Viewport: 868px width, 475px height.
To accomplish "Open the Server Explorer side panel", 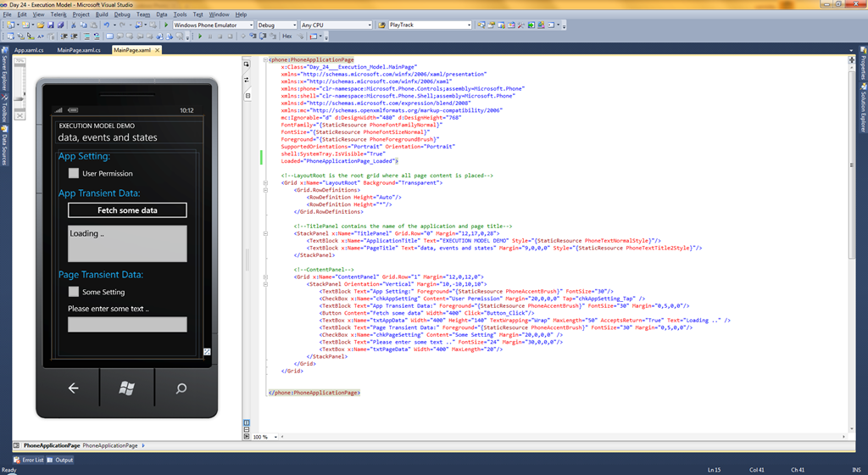I will click(4, 64).
